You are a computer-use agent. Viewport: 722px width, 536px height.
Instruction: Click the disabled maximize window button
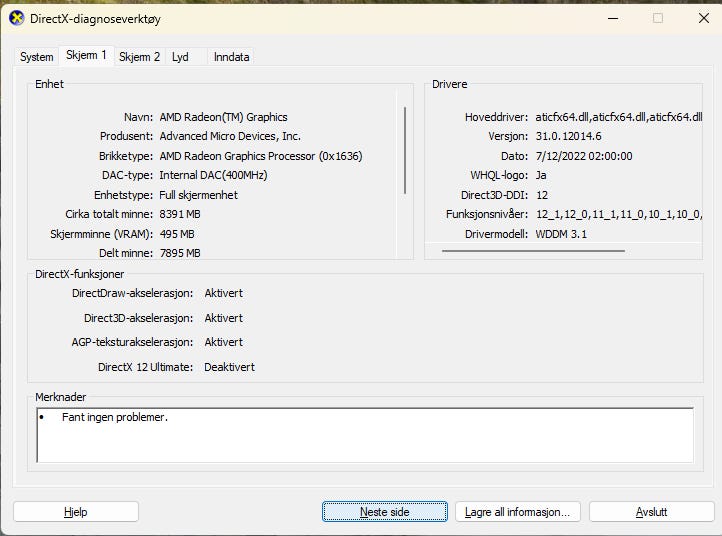658,19
